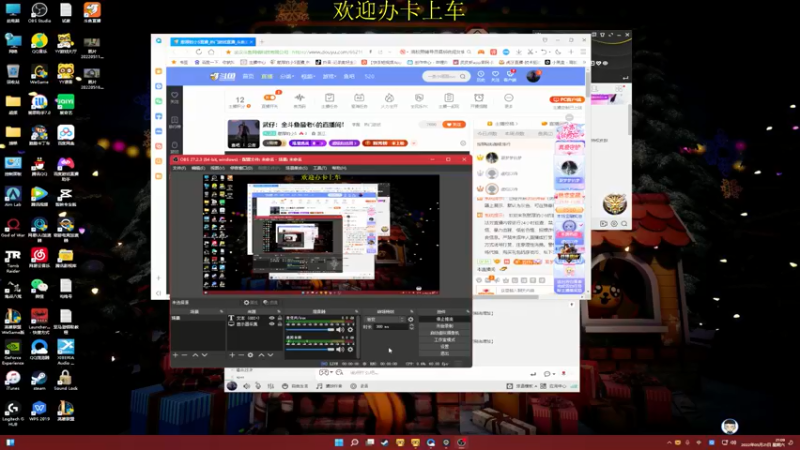The width and height of the screenshot is (800, 450).
Task: Open the Sound Lock desktop shortcut
Action: coord(65,380)
